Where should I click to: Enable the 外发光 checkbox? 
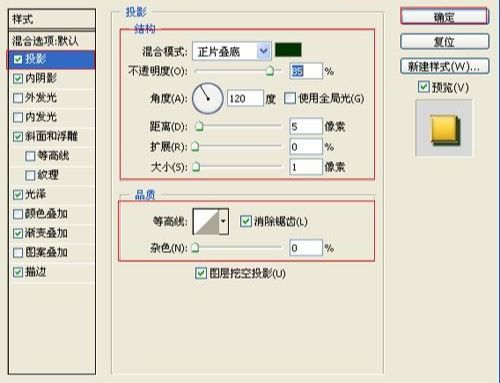click(x=18, y=98)
